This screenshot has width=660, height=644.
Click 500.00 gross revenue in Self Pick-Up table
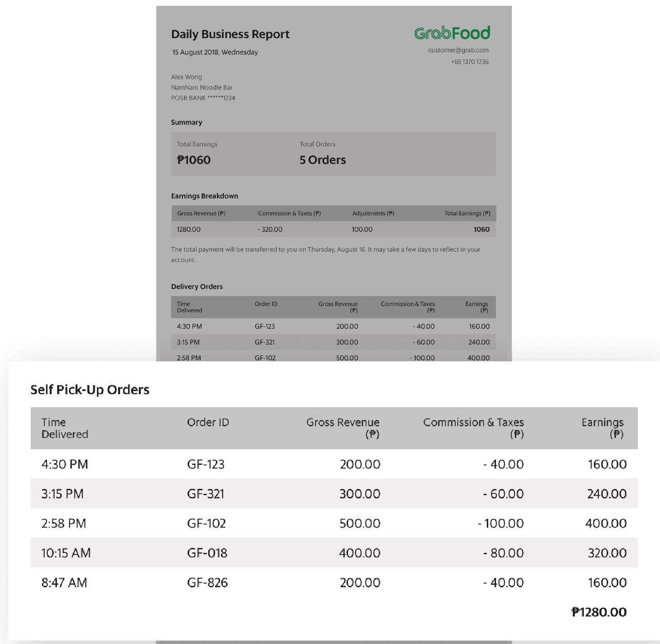click(360, 524)
